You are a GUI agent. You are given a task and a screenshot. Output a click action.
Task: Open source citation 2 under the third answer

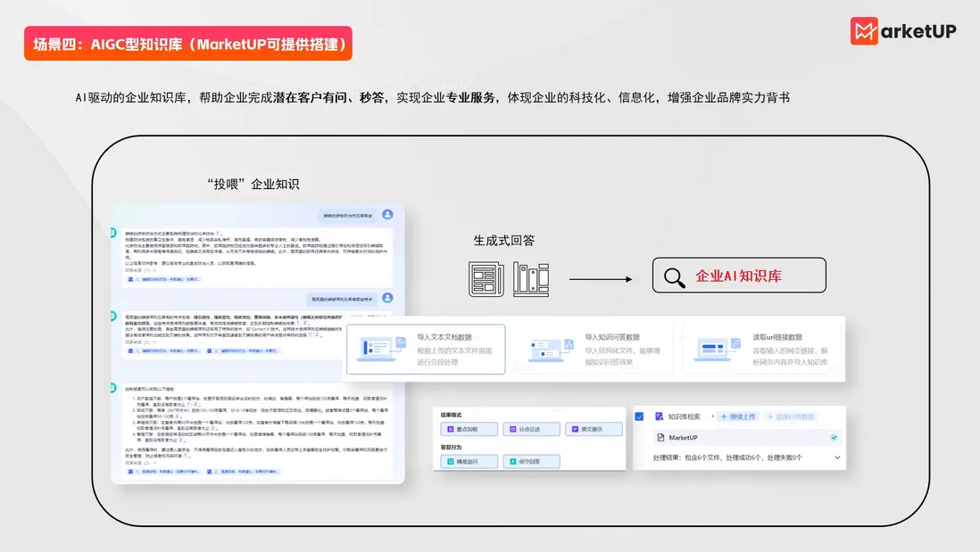(x=243, y=472)
